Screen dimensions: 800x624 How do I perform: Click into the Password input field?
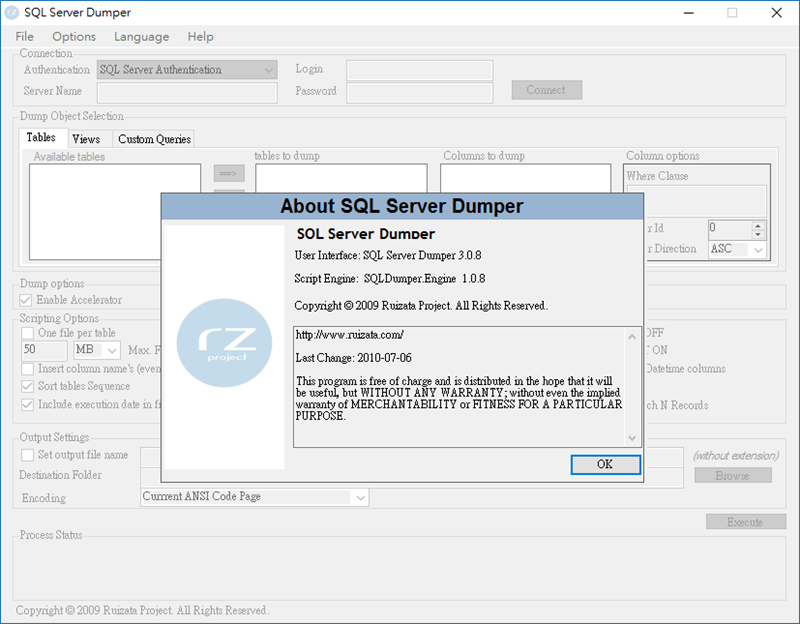[419, 93]
